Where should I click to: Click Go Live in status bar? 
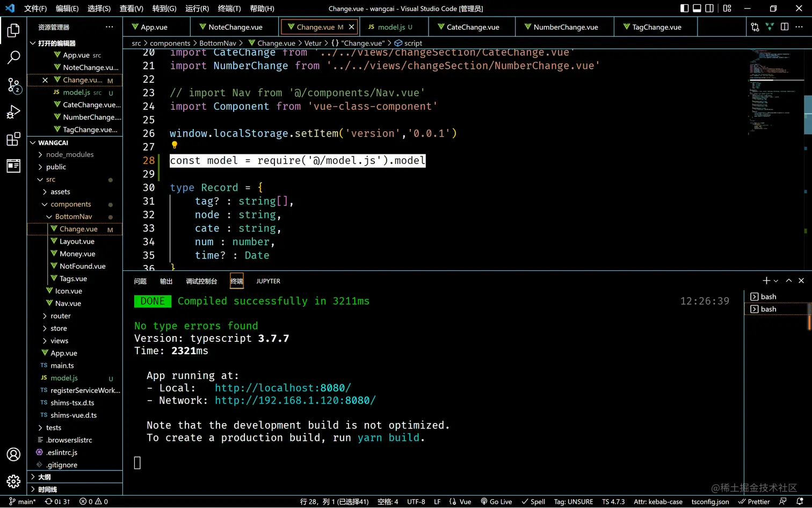496,502
